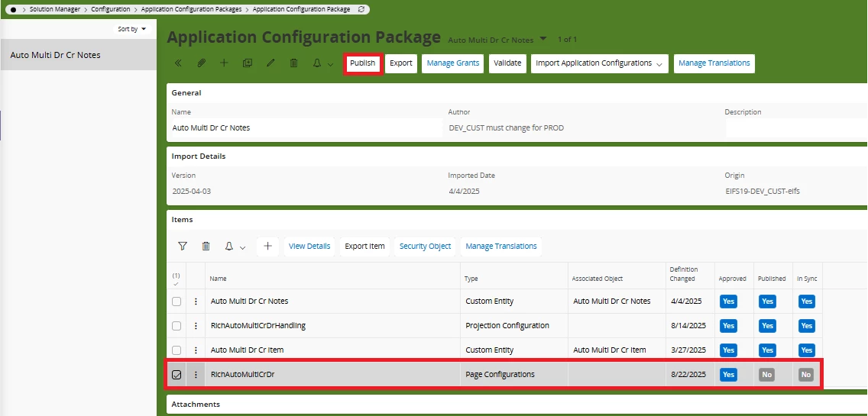The image size is (868, 416).
Task: Click the collapse list double-chevron icon
Action: coord(178,63)
